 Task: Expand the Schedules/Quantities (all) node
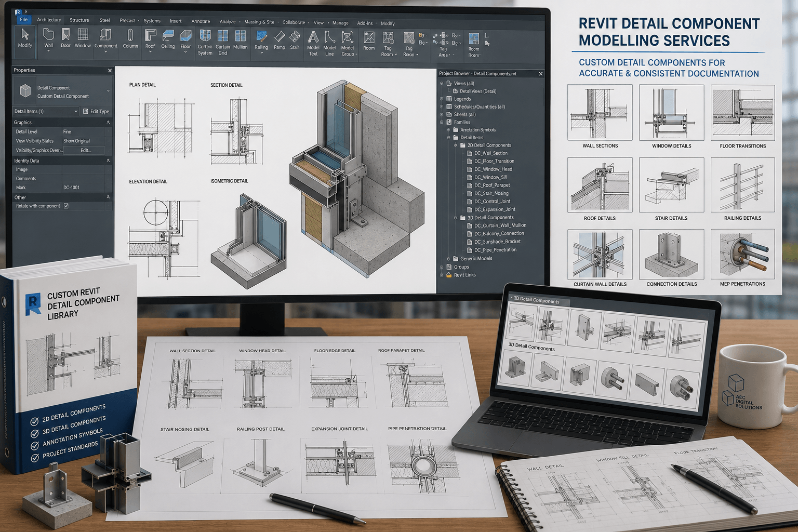[442, 107]
